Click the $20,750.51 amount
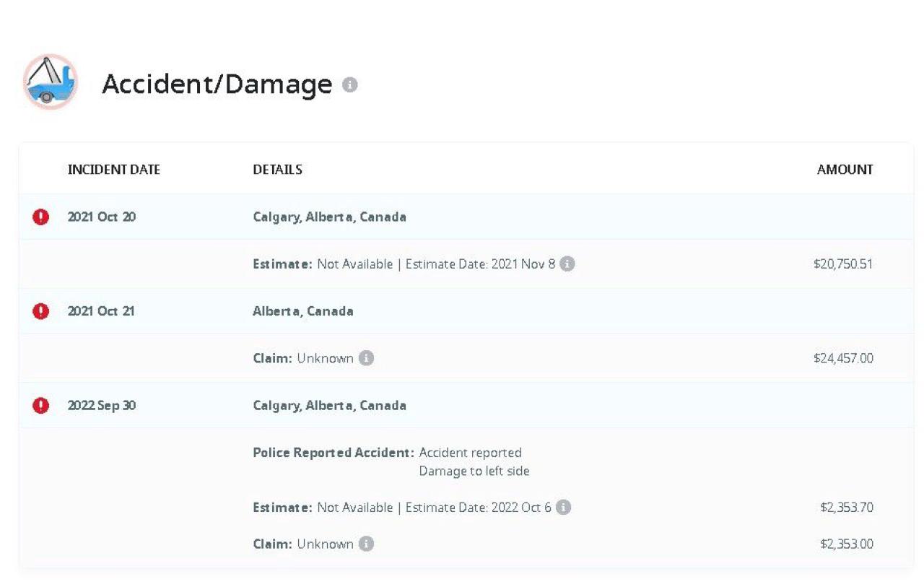 pyautogui.click(x=843, y=264)
